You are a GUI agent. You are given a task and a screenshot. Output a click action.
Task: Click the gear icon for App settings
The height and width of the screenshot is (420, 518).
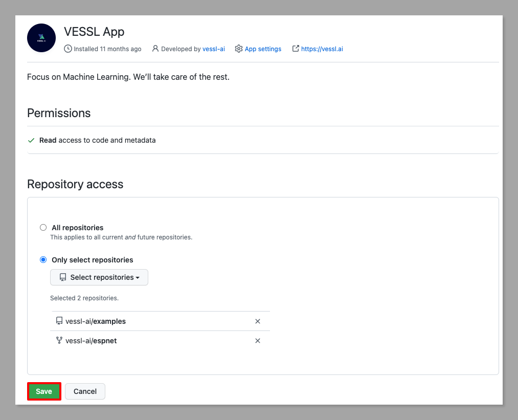coord(239,49)
